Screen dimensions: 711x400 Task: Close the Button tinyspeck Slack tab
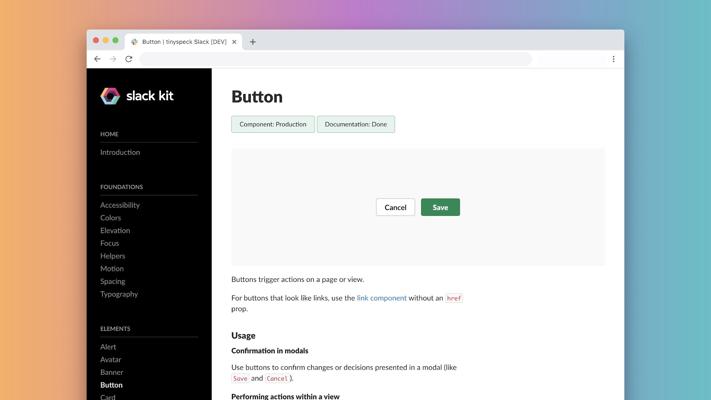234,42
